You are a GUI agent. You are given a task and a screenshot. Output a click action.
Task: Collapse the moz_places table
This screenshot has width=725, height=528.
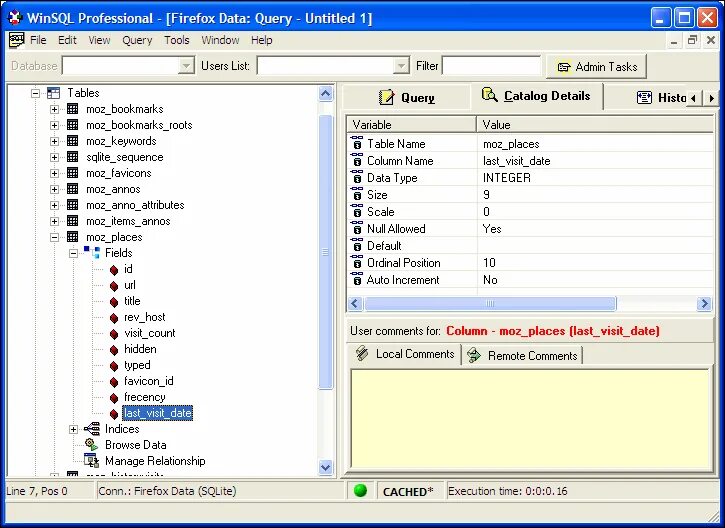[55, 238]
